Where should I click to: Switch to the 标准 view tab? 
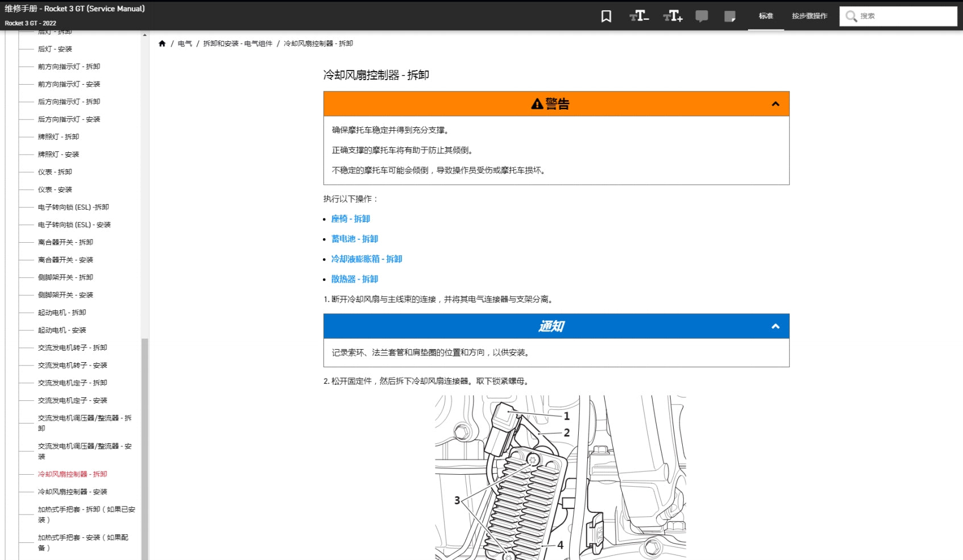766,16
